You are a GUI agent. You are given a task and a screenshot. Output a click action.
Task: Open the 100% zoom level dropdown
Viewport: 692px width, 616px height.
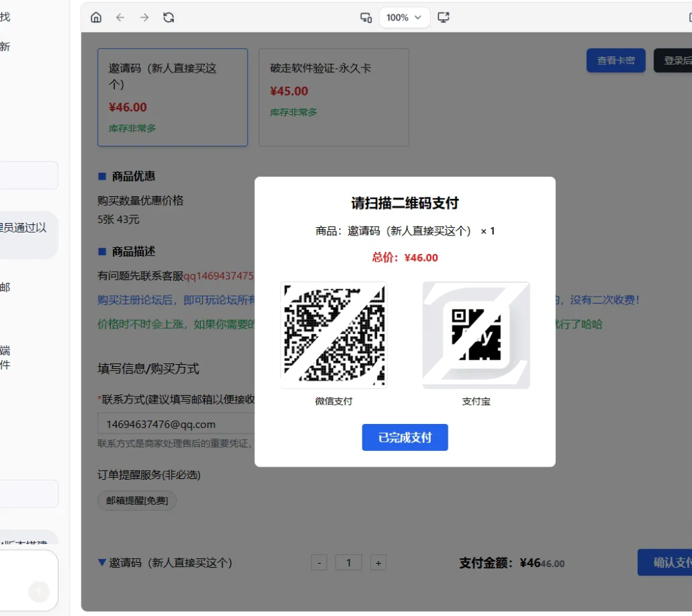click(x=404, y=18)
